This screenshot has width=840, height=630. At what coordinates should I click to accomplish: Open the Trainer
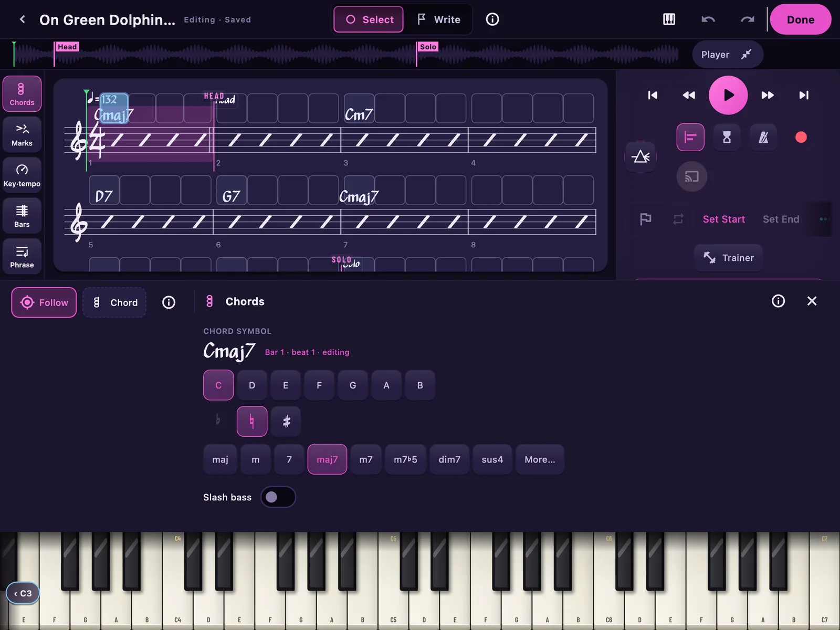[x=728, y=258]
